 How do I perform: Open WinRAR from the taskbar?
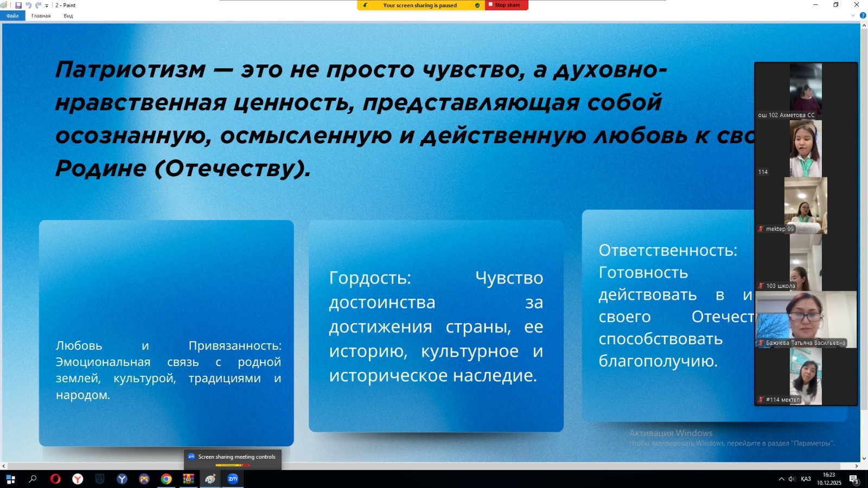coord(188,479)
